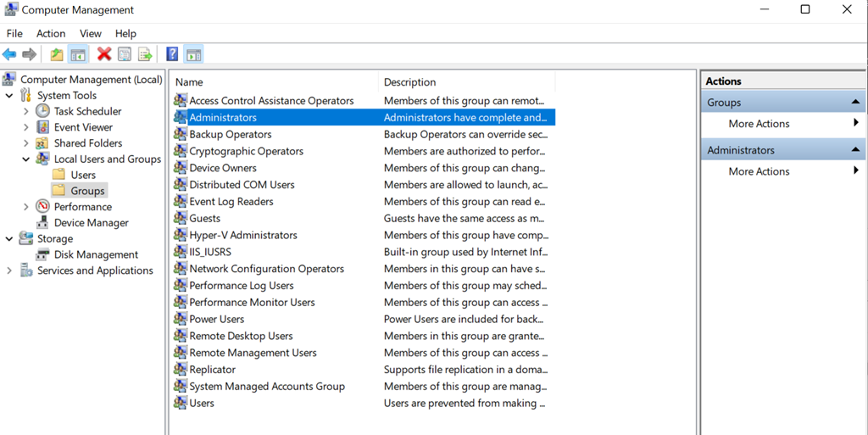
Task: Collapse the Groups section in Actions pane
Action: coord(855,103)
